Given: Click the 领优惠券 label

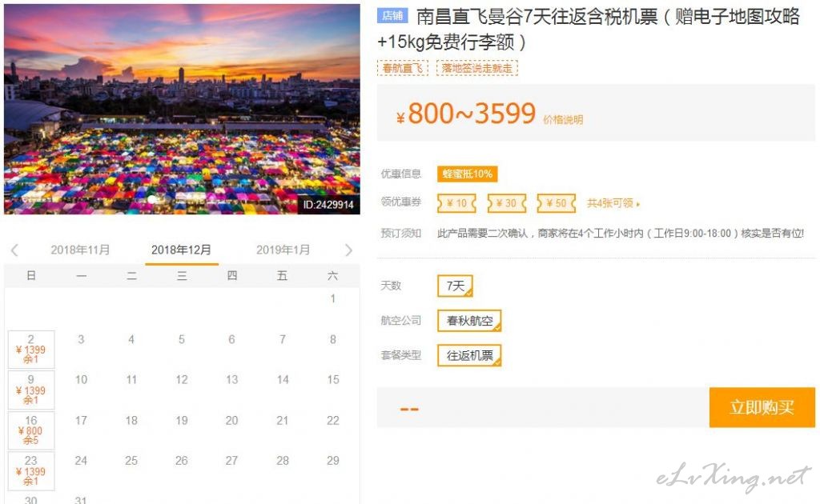Looking at the screenshot, I should point(400,202).
